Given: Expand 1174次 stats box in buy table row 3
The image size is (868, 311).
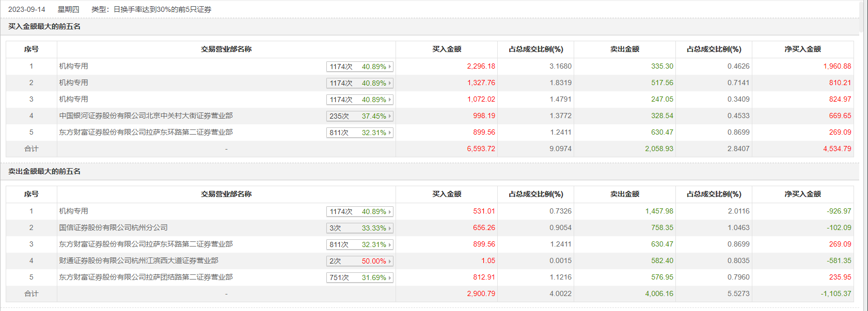Looking at the screenshot, I should click(x=360, y=100).
